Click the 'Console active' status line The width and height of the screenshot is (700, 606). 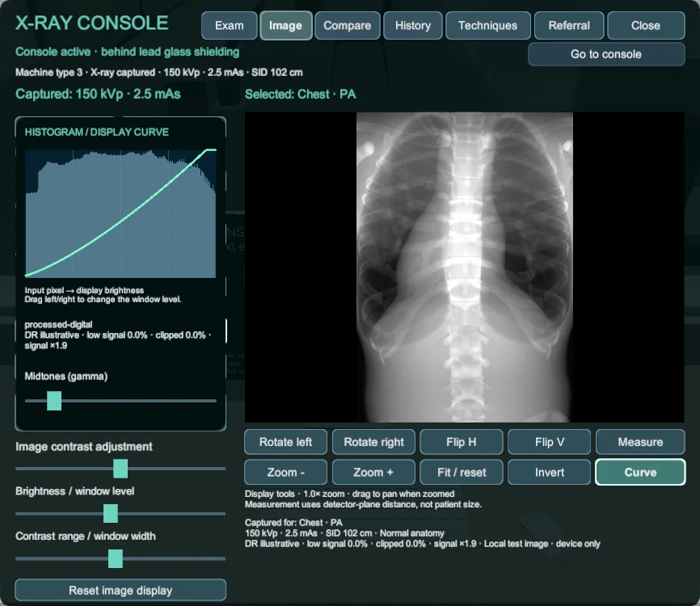coord(127,52)
